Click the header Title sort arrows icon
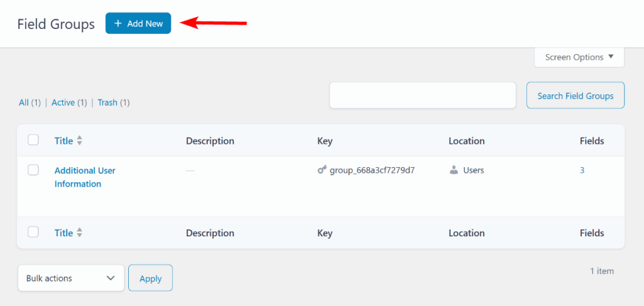Screen dimensions: 644x306 pyautogui.click(x=80, y=141)
